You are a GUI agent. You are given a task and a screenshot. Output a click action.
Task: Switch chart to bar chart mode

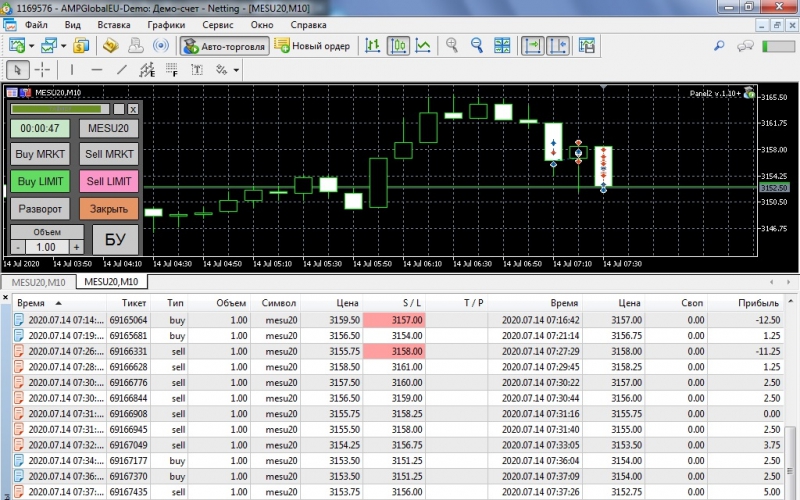[x=373, y=46]
